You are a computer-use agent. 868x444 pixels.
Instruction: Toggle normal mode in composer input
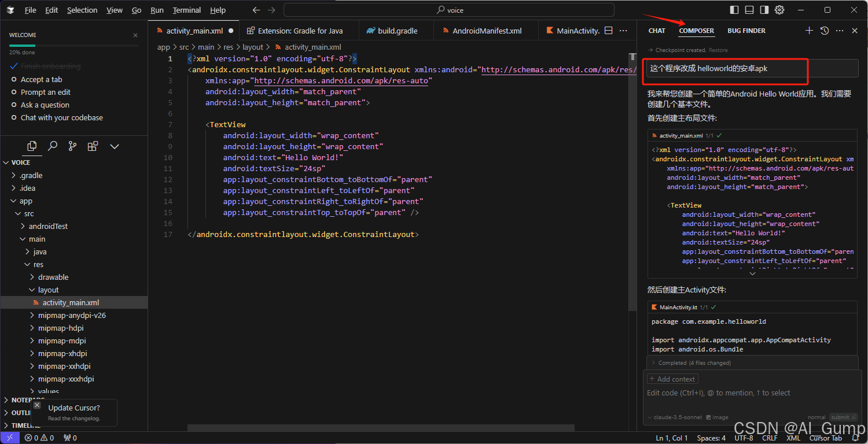(x=816, y=417)
